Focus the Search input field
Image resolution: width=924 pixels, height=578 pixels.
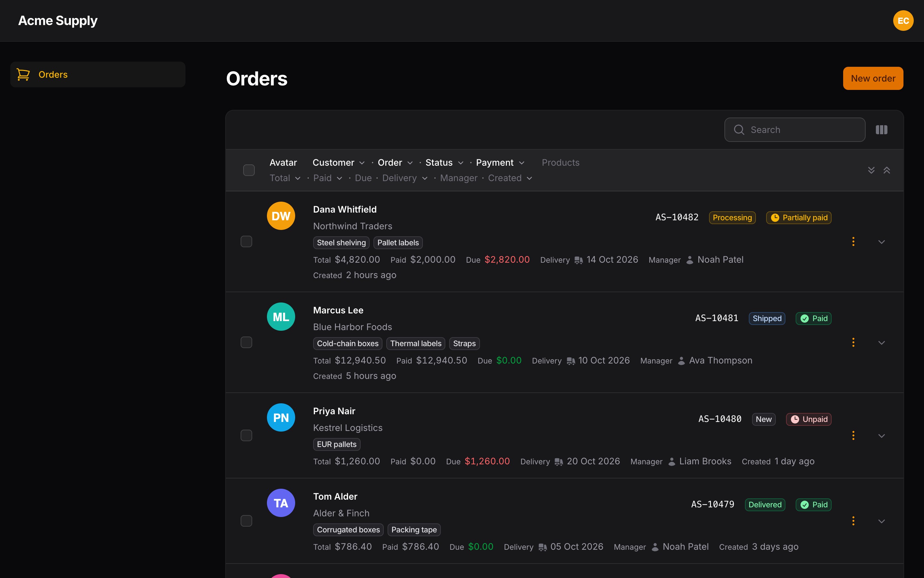pos(795,130)
